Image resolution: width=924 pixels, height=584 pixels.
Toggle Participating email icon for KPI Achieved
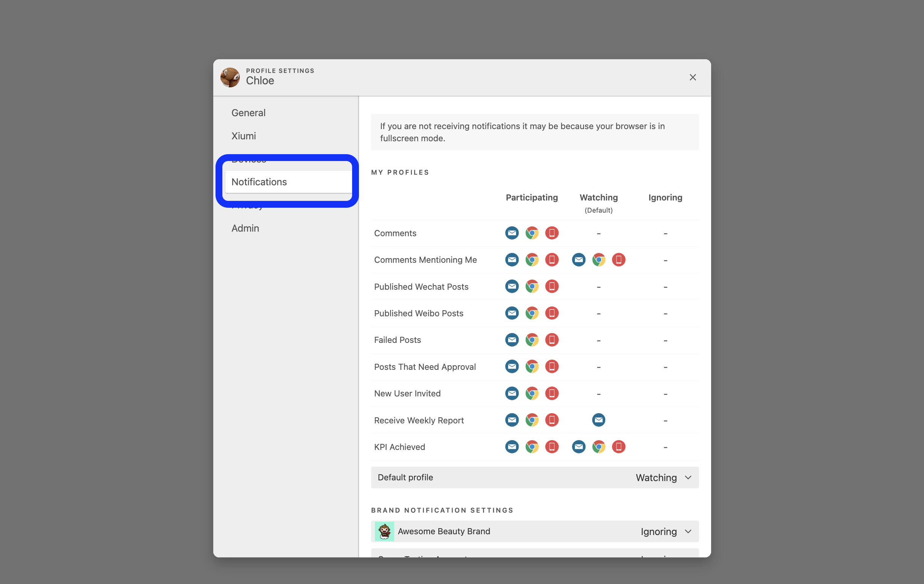tap(512, 447)
